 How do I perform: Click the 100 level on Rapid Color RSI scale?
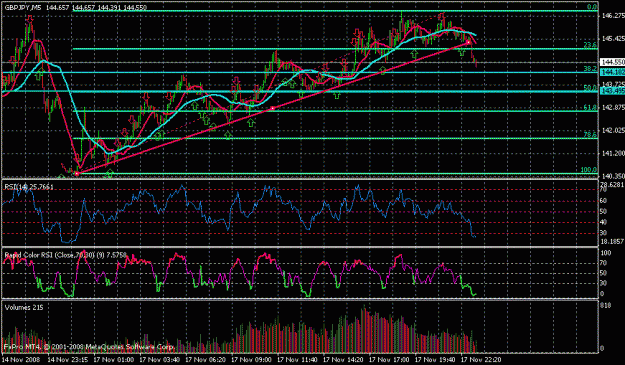[x=606, y=253]
